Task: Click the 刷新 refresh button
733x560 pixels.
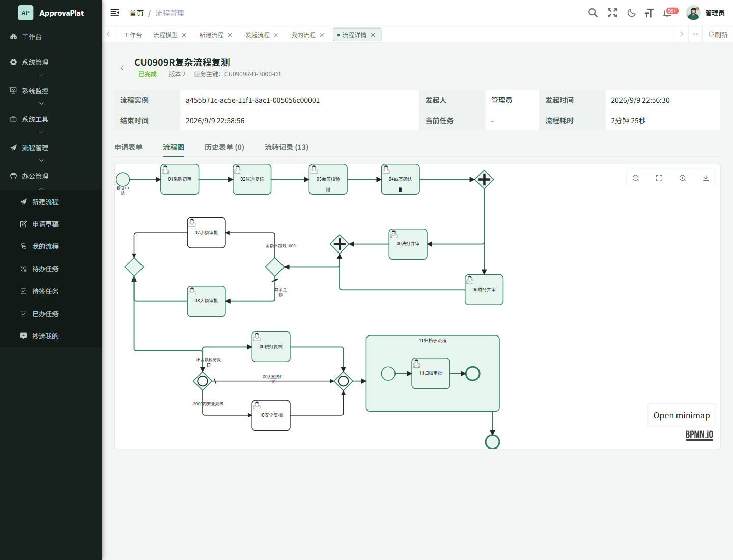Action: [x=718, y=35]
